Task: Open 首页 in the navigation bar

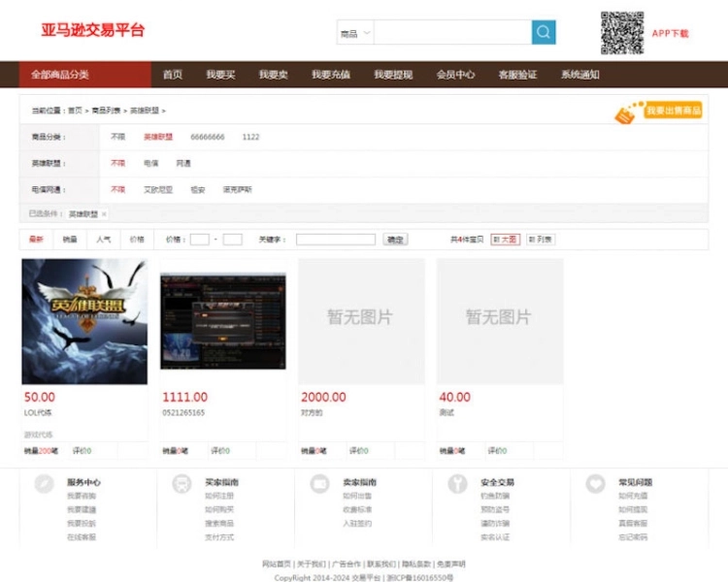Action: tap(173, 75)
